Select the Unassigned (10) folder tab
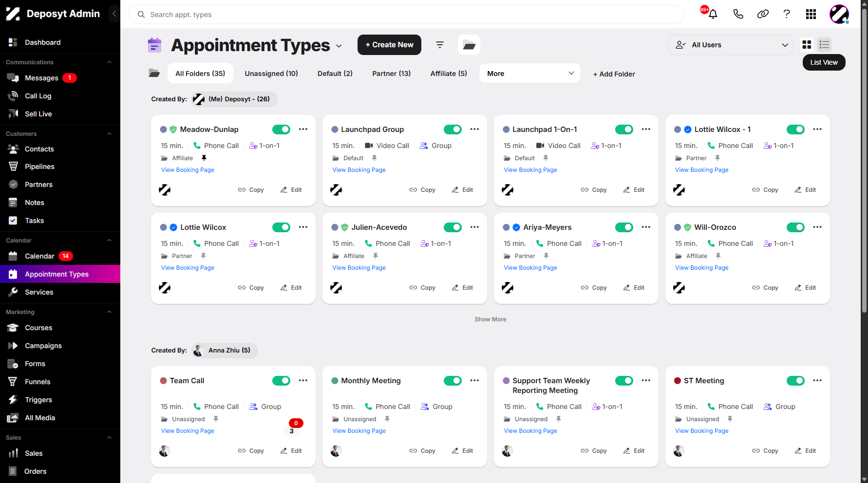This screenshot has width=868, height=483. [271, 74]
